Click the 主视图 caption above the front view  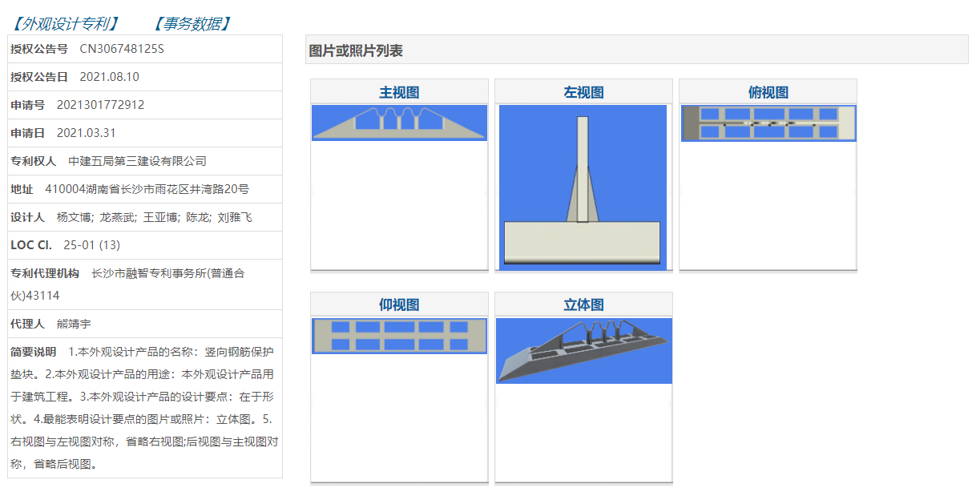coord(398,91)
